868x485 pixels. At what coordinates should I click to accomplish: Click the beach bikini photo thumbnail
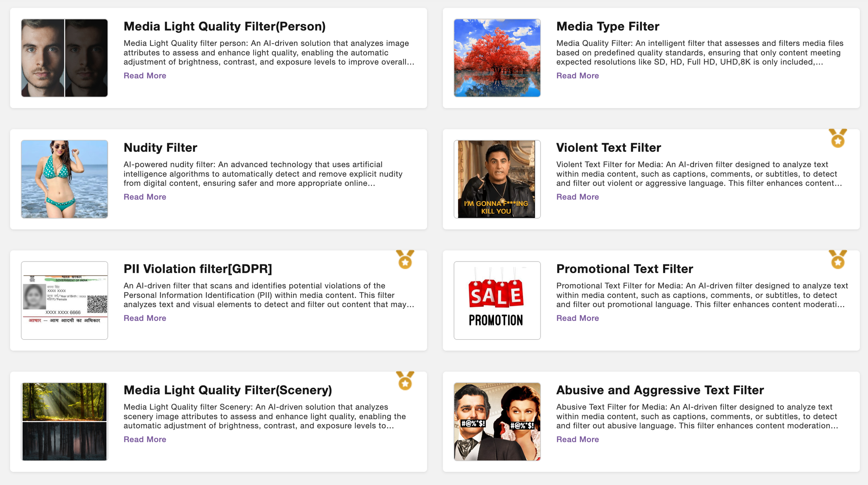coord(64,179)
